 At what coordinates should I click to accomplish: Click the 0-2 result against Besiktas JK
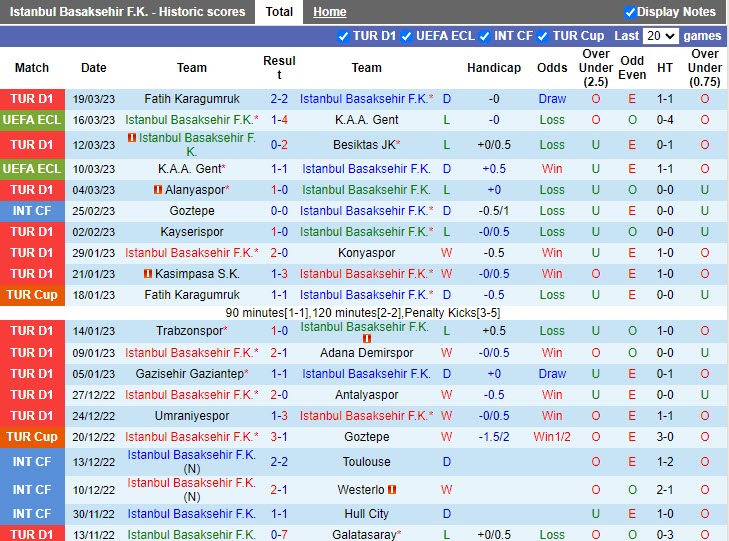pos(279,145)
